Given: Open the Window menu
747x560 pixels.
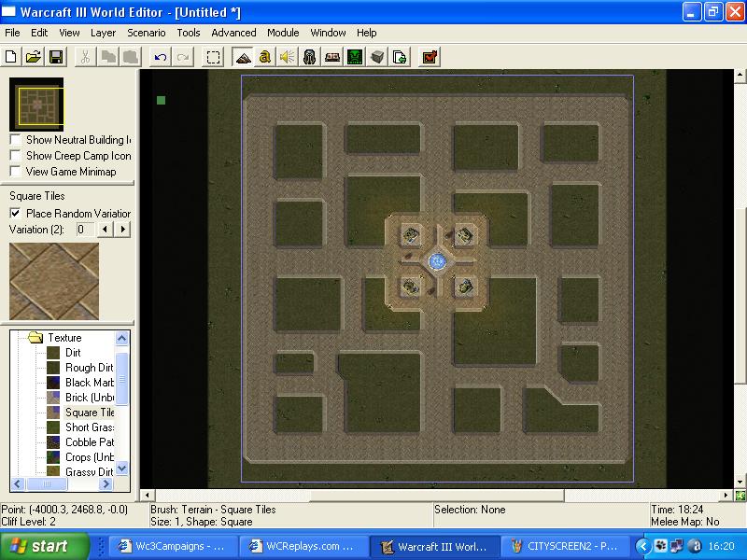Looking at the screenshot, I should [x=328, y=33].
